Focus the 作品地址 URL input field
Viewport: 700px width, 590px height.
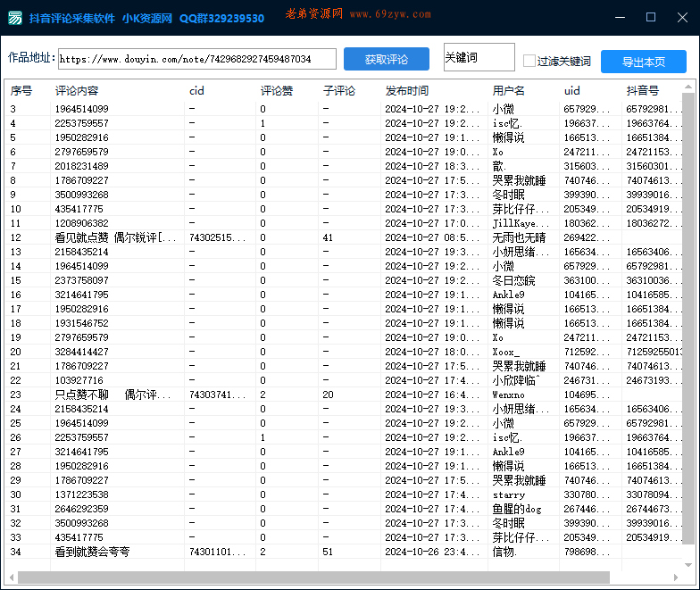pyautogui.click(x=197, y=59)
